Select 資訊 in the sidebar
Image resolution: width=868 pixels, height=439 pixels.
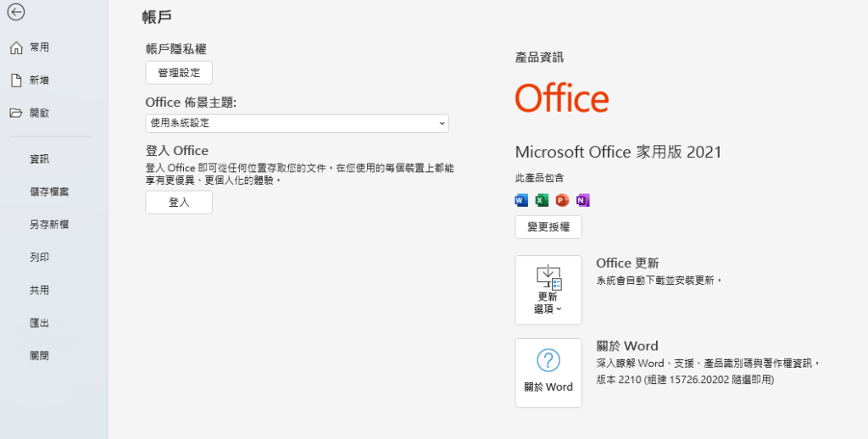coord(39,158)
